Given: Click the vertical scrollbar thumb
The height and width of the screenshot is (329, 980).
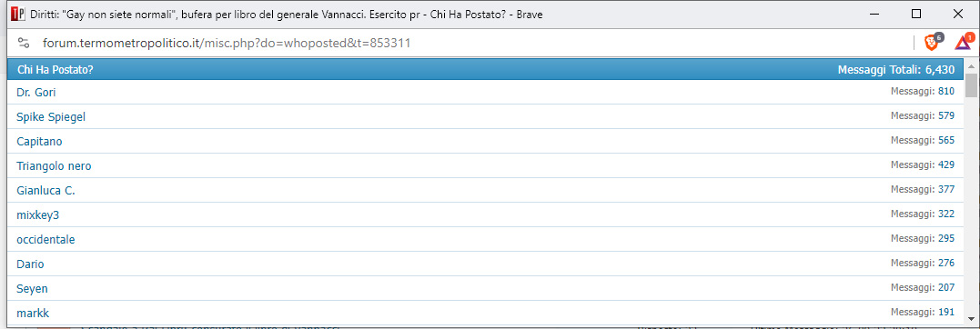Looking at the screenshot, I should [971, 85].
